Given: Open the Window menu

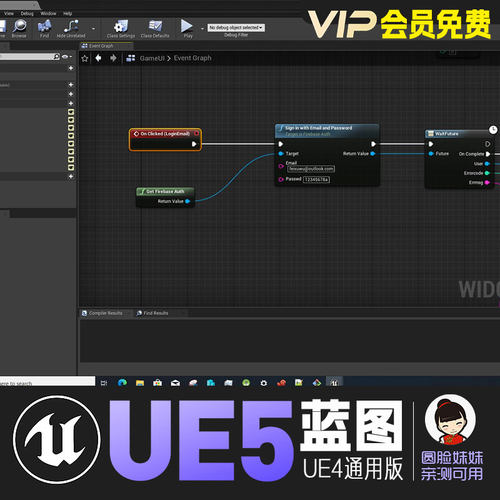Looking at the screenshot, I should pos(48,13).
